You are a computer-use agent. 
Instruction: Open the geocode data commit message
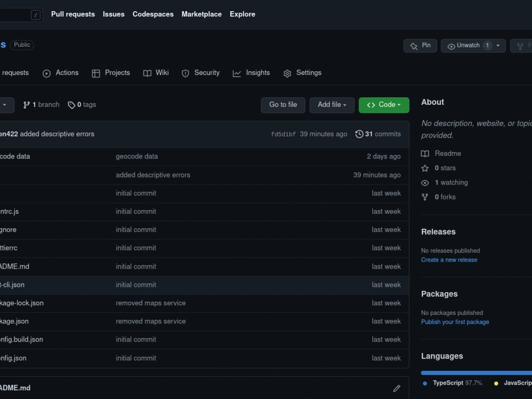137,156
